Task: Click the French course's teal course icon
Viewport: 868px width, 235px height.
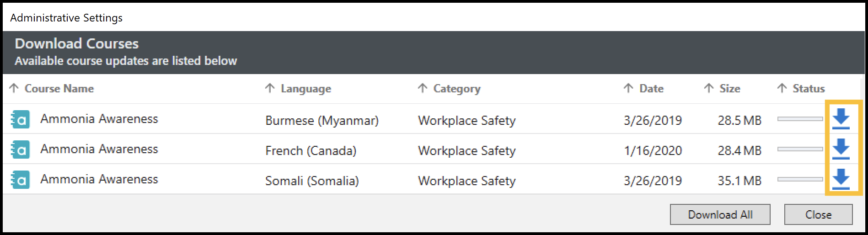Action: click(x=21, y=150)
